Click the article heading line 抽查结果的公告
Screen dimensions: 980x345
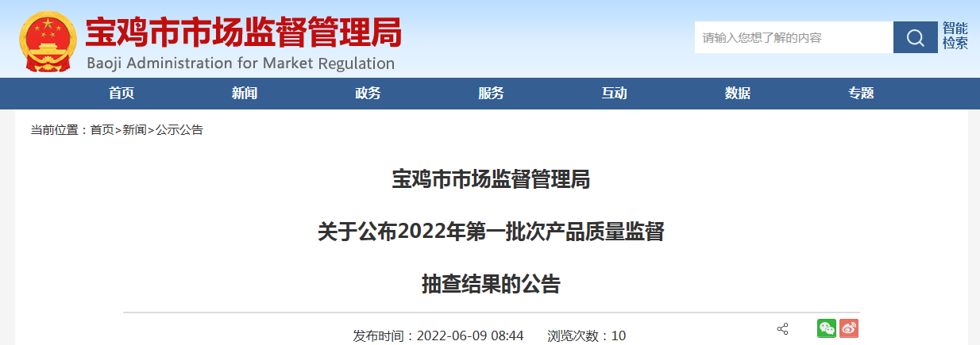pyautogui.click(x=491, y=284)
